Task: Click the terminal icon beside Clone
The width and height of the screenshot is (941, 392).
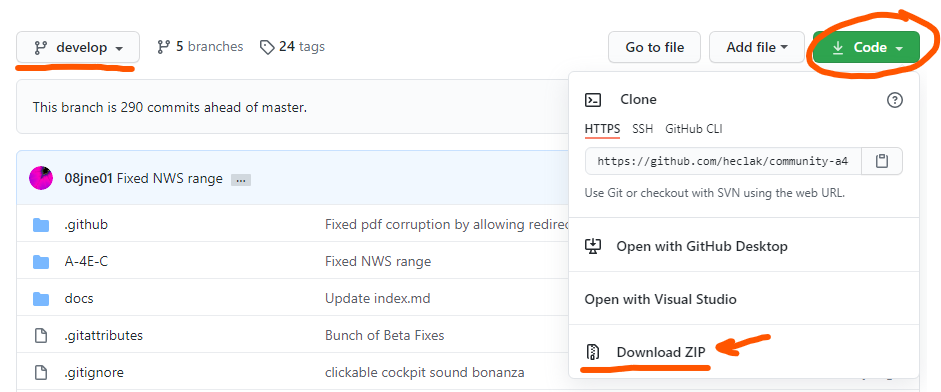Action: [593, 100]
